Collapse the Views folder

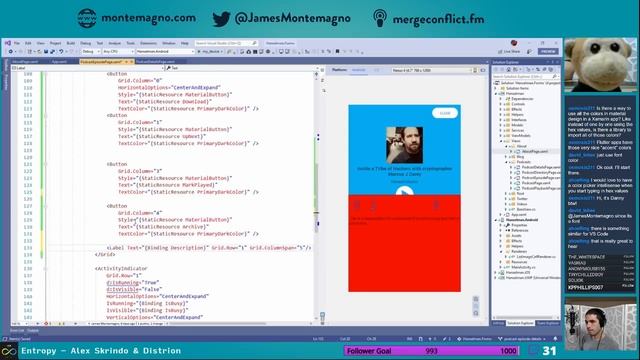pyautogui.click(x=501, y=141)
